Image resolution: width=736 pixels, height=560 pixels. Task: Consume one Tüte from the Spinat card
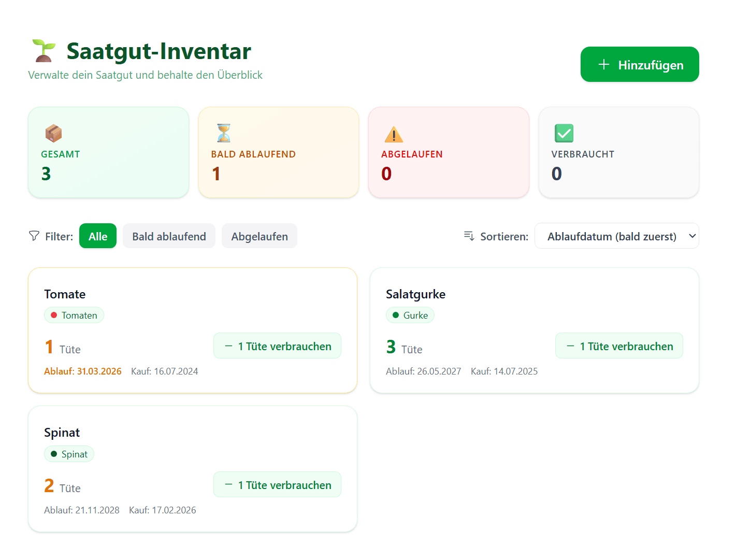[x=277, y=484]
